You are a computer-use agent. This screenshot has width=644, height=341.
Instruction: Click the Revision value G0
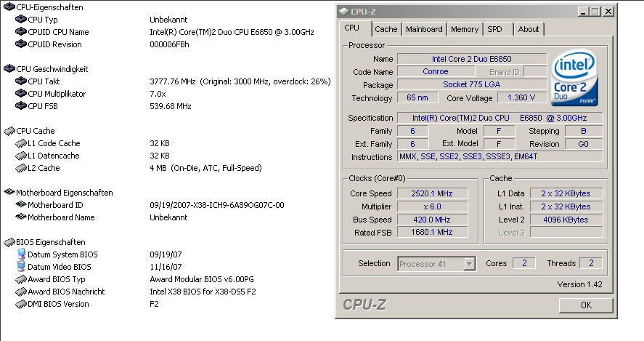click(584, 144)
